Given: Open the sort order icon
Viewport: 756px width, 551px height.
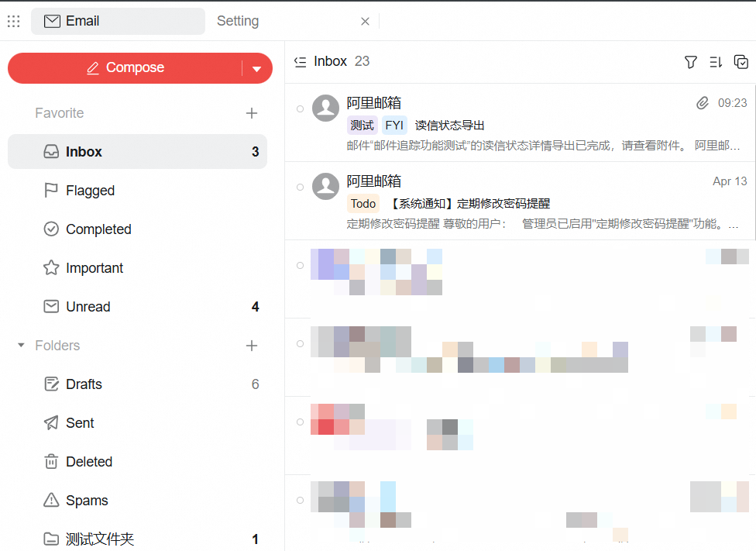Looking at the screenshot, I should pos(716,62).
